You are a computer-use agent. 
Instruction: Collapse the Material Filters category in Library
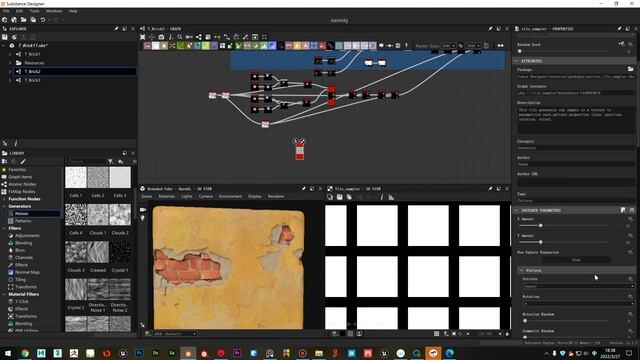[x=4, y=294]
